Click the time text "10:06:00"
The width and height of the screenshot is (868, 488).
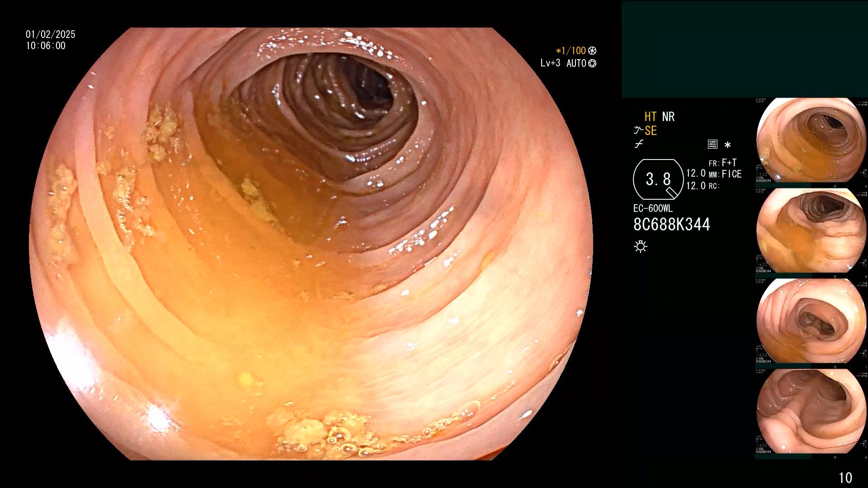(x=46, y=46)
